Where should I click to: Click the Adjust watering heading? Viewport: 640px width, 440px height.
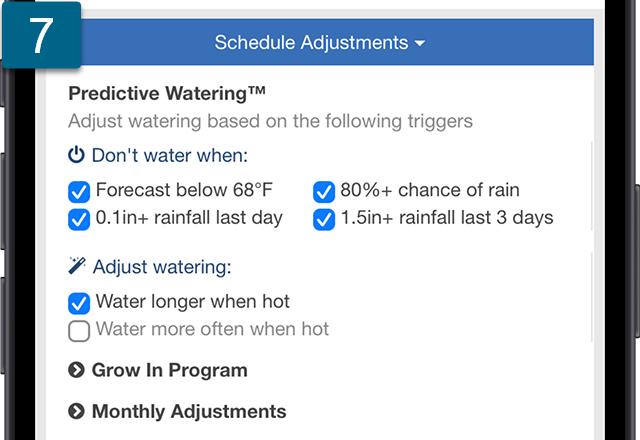162,267
